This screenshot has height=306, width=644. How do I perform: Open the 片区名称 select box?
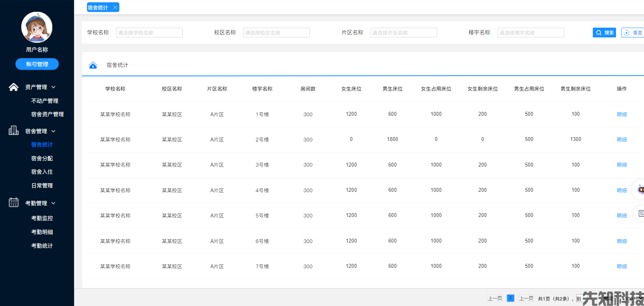(404, 33)
